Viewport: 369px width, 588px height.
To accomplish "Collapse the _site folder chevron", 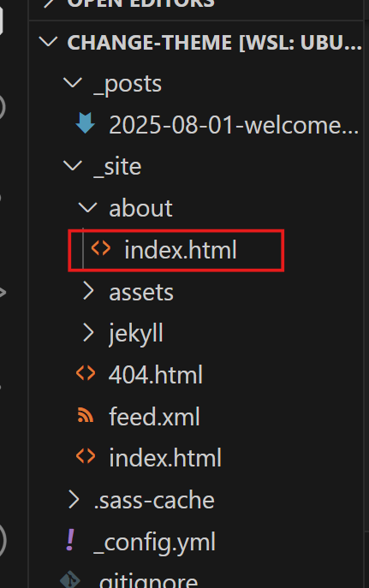I will [73, 166].
